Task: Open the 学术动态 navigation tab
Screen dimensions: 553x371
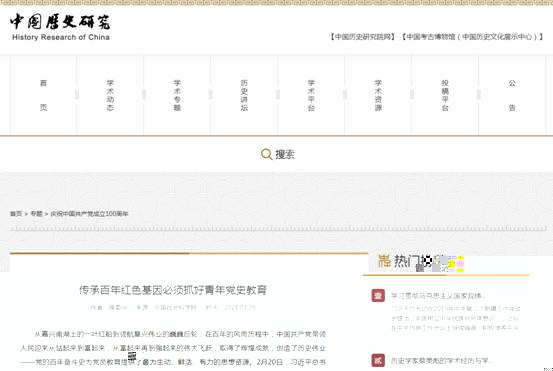Action: 110,95
